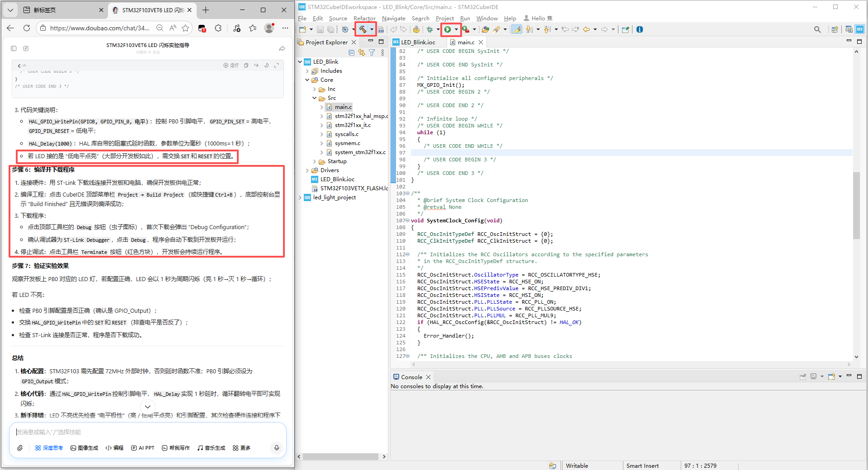Select the Console tab
The height and width of the screenshot is (470, 868).
coord(411,377)
